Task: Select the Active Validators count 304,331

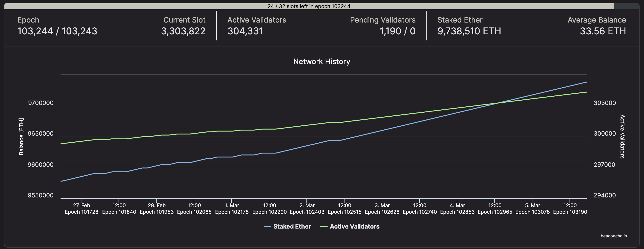Action: [x=245, y=31]
